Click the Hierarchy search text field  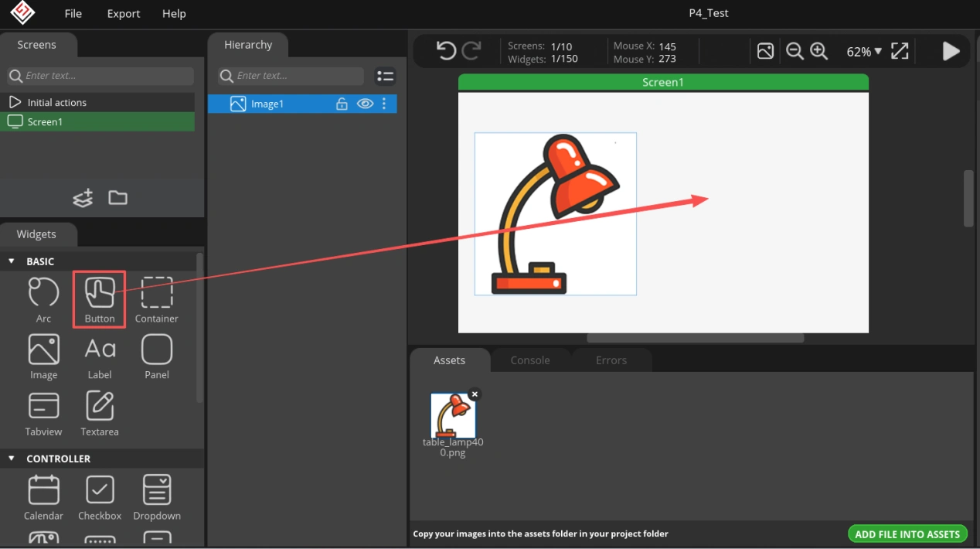coord(298,76)
